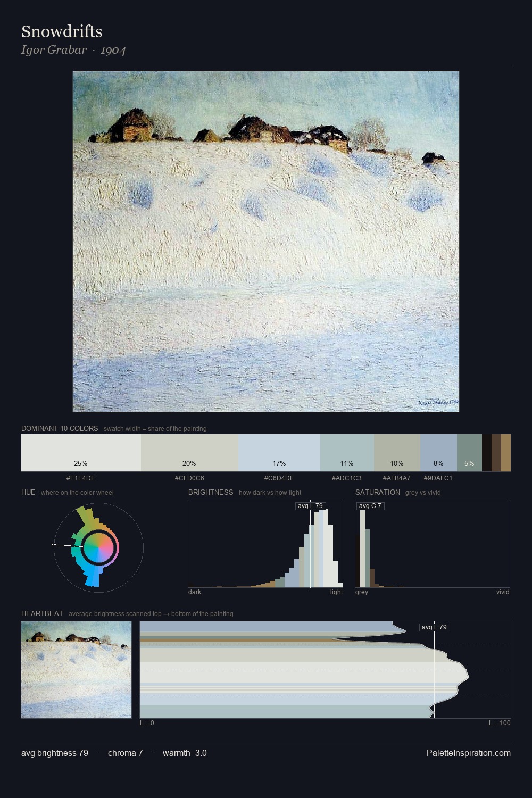Select the 17% swatch #C6D4DF
Viewport: 532px width, 798px height.
pos(279,453)
